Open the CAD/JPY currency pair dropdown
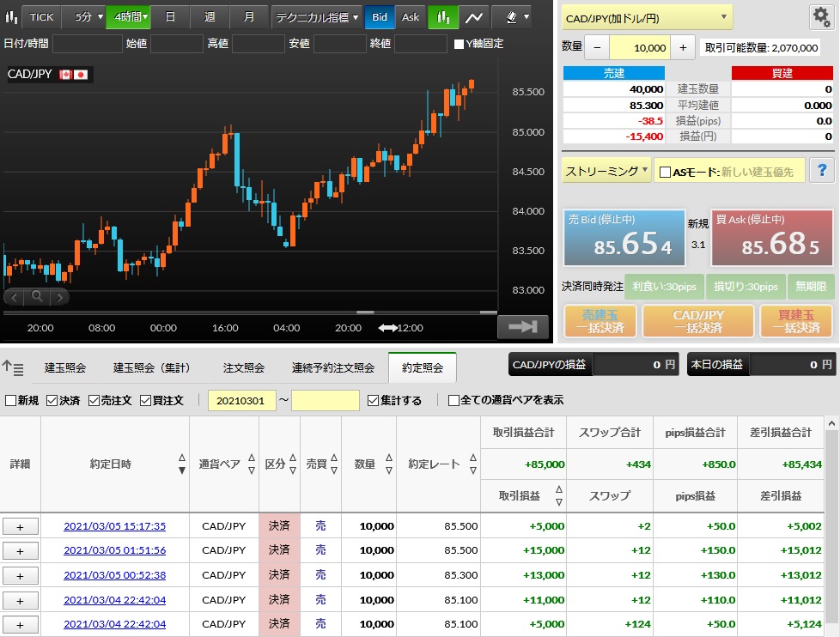Image resolution: width=840 pixels, height=637 pixels. click(647, 18)
